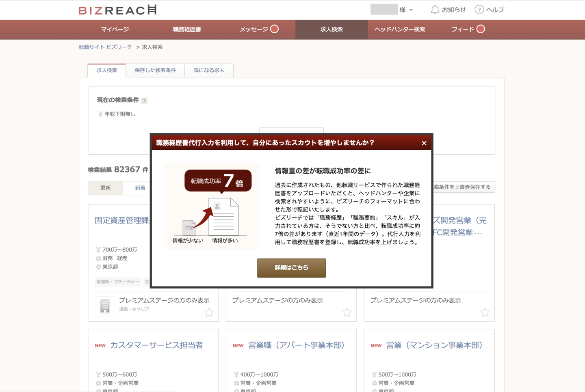Click the メッセージ notification circle badge
The width and height of the screenshot is (585, 392).
click(275, 29)
